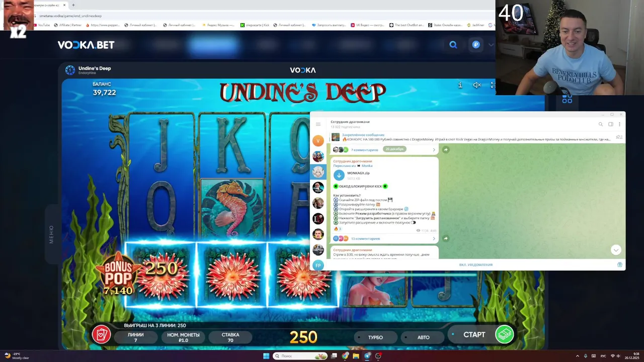
Task: Open slot game info 'i' button
Action: pyautogui.click(x=460, y=85)
